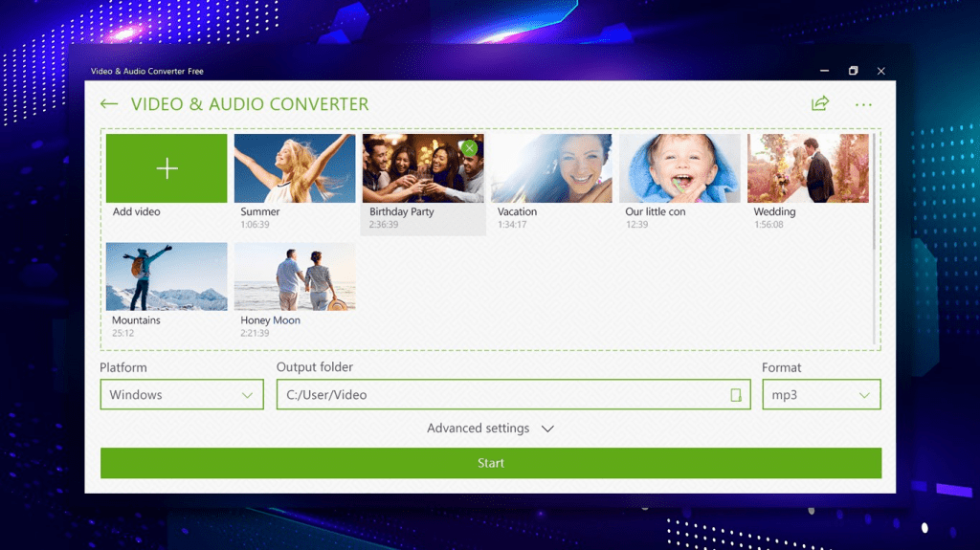Click the plus Add video tile
The height and width of the screenshot is (550, 980).
point(167,168)
